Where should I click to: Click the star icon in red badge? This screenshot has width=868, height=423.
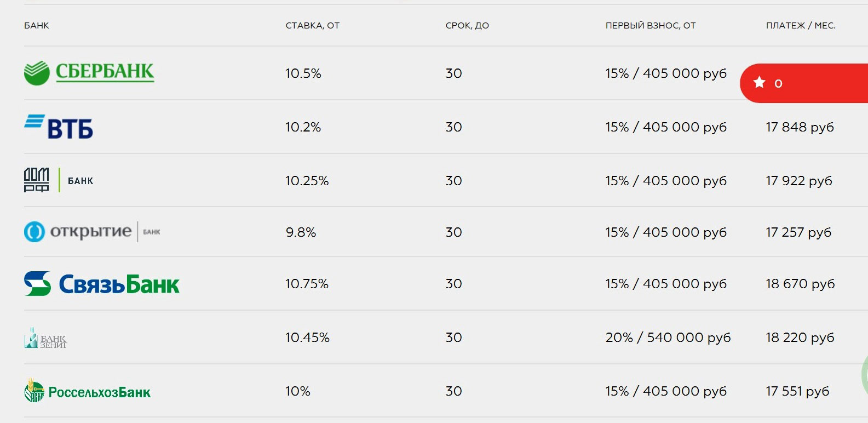click(x=759, y=83)
